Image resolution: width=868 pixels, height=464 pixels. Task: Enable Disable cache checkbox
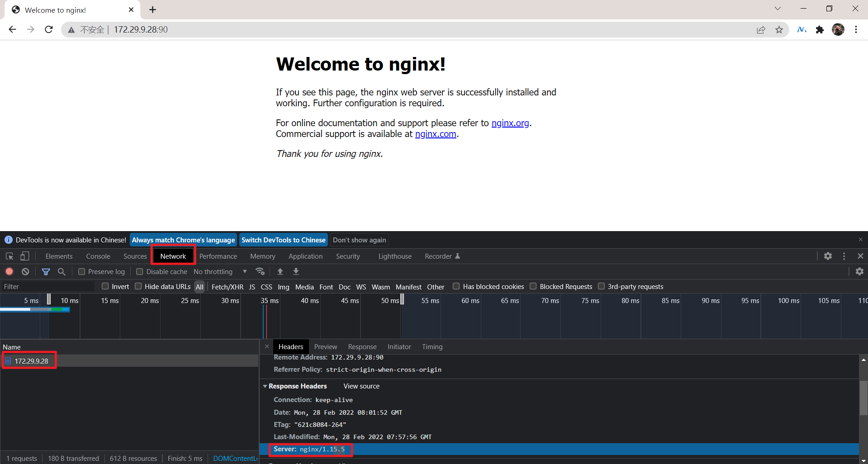140,271
